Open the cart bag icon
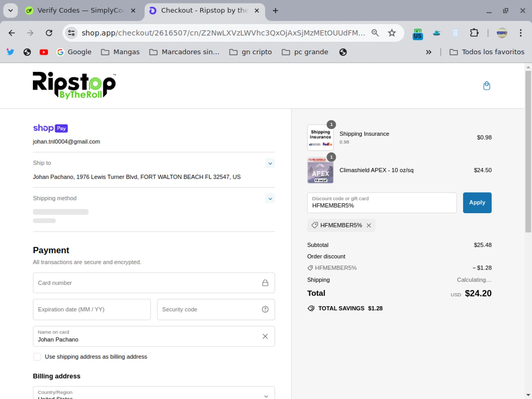 pyautogui.click(x=487, y=86)
